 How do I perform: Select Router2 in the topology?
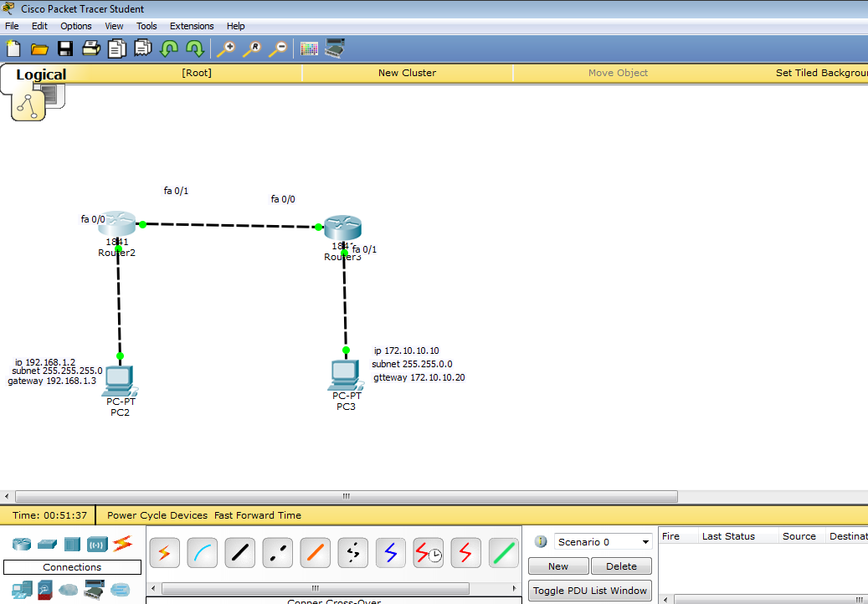117,224
